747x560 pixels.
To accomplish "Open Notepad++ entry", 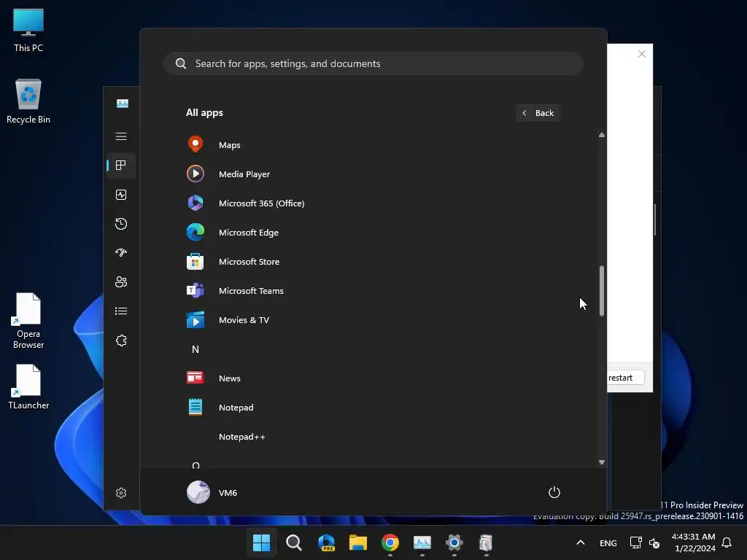I will pyautogui.click(x=373, y=437).
